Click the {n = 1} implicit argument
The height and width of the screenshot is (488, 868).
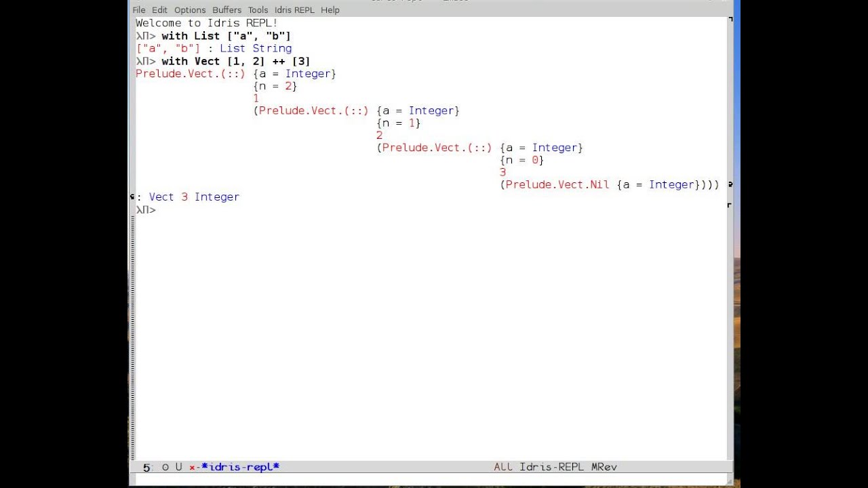pos(399,123)
